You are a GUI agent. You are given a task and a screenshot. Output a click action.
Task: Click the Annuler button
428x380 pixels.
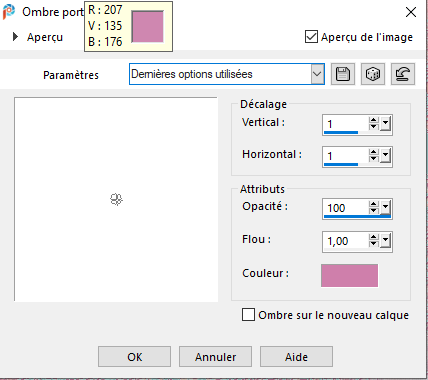[215, 357]
